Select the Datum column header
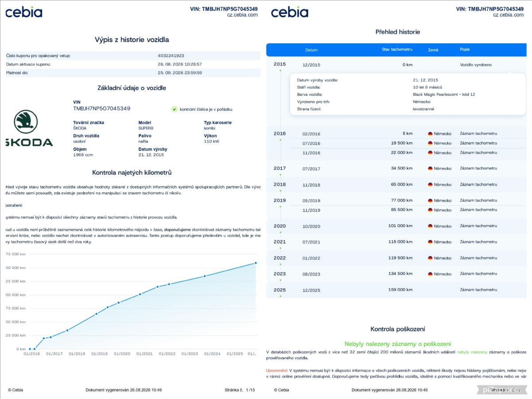 (311, 50)
